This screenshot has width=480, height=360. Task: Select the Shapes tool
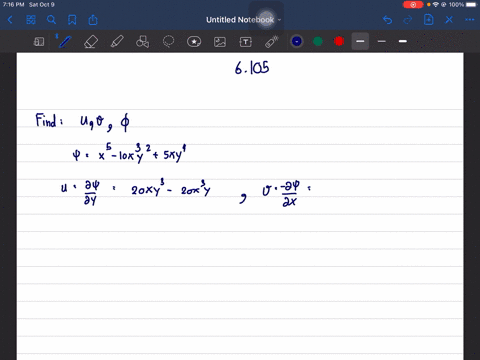pyautogui.click(x=143, y=42)
